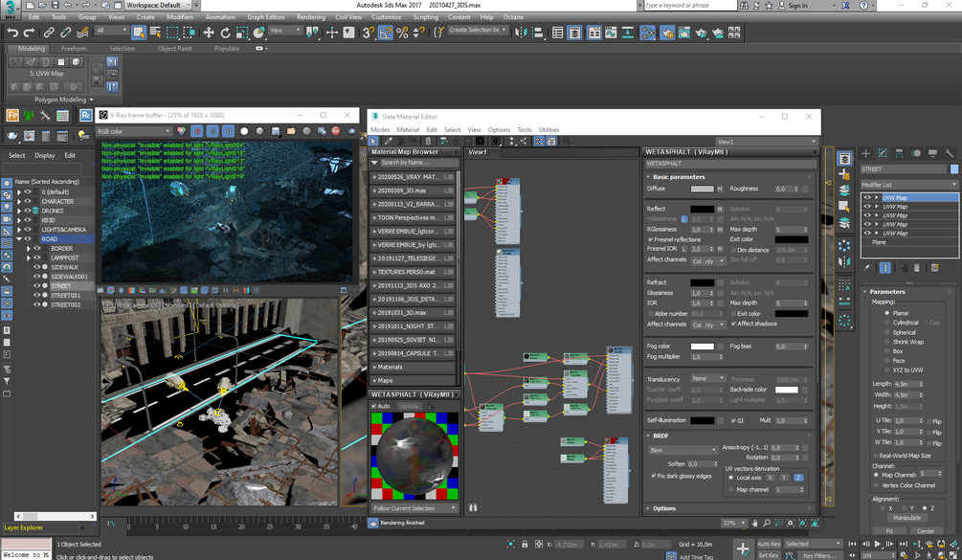Viewport: 962px width, 560px height.
Task: Click the Update button under material preview
Action: 409,406
